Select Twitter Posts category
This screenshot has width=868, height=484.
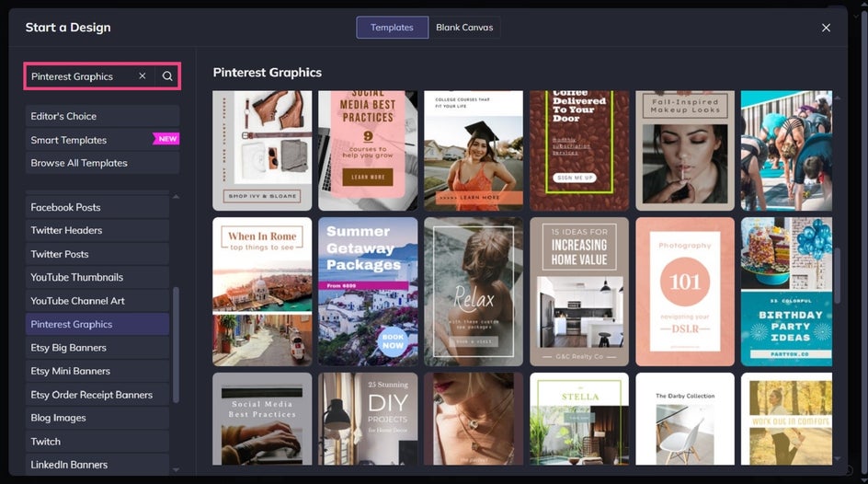[97, 254]
